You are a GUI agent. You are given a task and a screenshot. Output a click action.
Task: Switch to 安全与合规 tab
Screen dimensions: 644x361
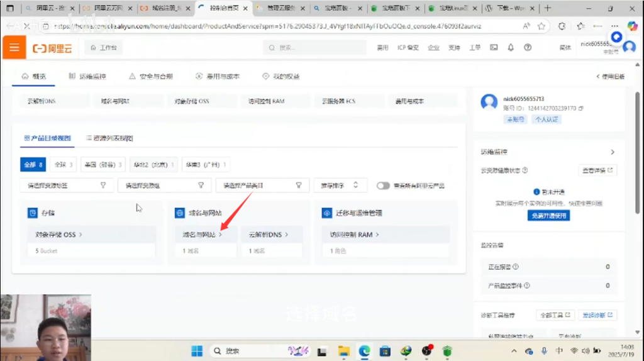pos(151,76)
